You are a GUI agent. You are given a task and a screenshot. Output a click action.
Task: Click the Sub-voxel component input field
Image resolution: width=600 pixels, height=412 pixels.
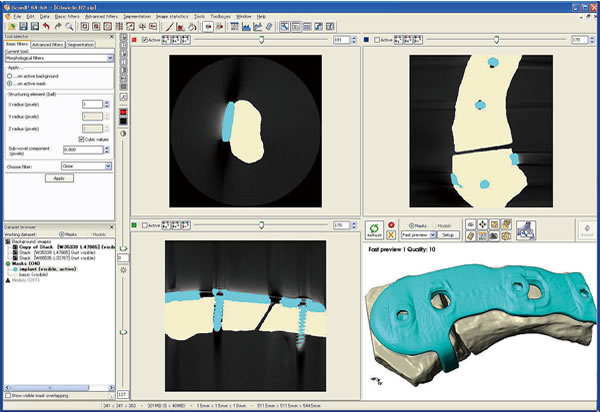tap(83, 150)
